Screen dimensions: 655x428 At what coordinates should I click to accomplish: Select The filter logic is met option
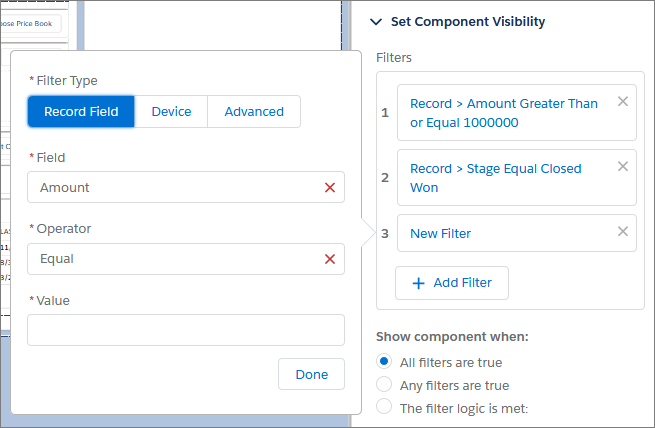point(384,407)
